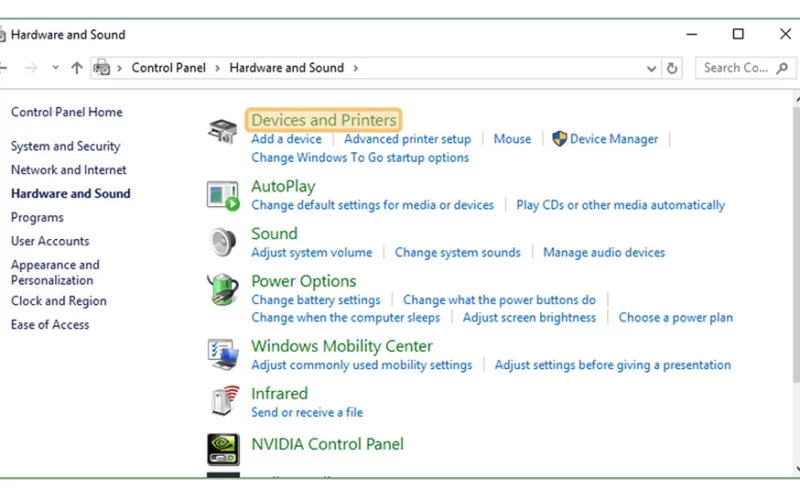Open Sound heading link

(x=274, y=234)
